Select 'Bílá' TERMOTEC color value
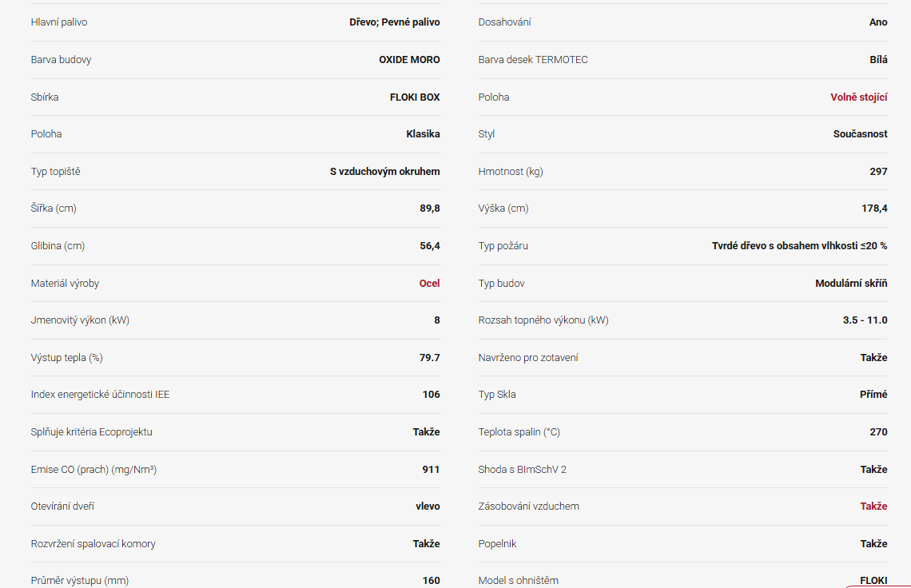The image size is (911, 588). click(877, 60)
